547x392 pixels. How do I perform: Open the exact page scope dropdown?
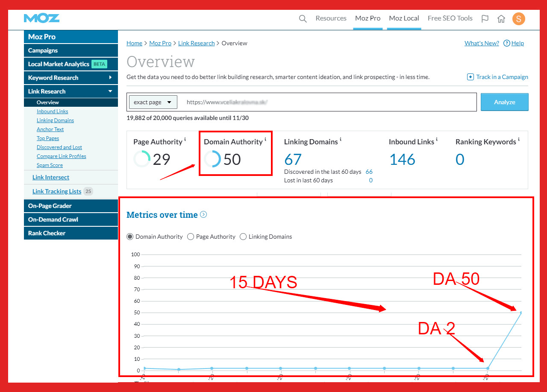coord(153,102)
